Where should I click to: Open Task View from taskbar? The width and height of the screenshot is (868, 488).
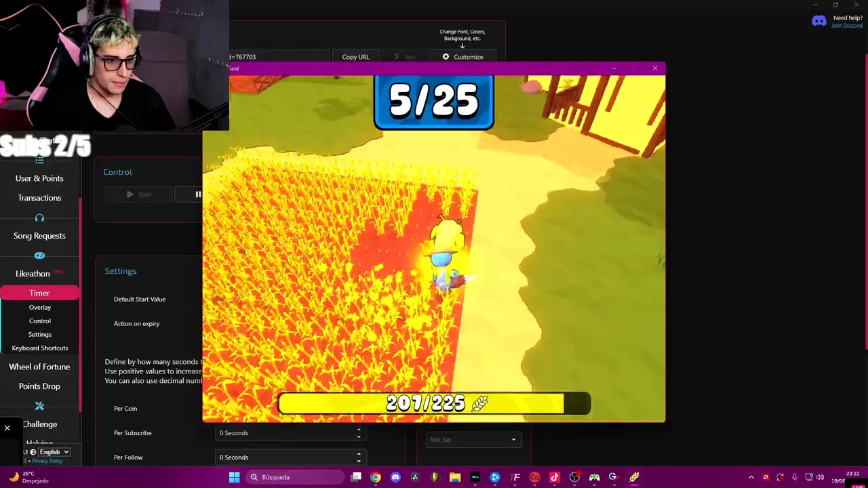tap(356, 477)
